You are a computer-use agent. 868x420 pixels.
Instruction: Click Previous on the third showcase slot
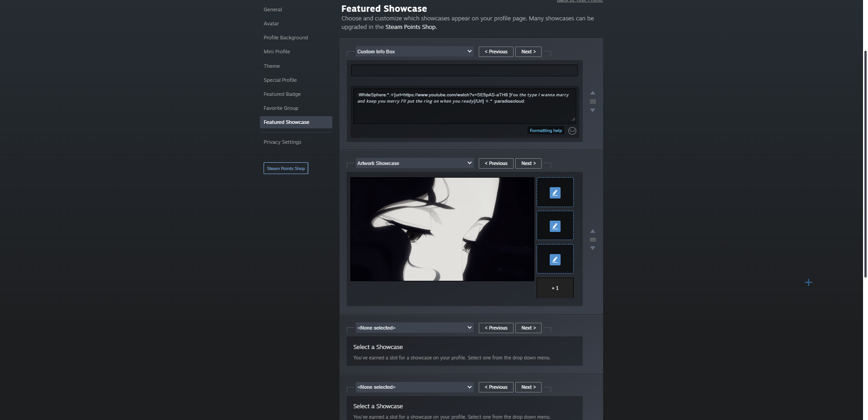(496, 328)
